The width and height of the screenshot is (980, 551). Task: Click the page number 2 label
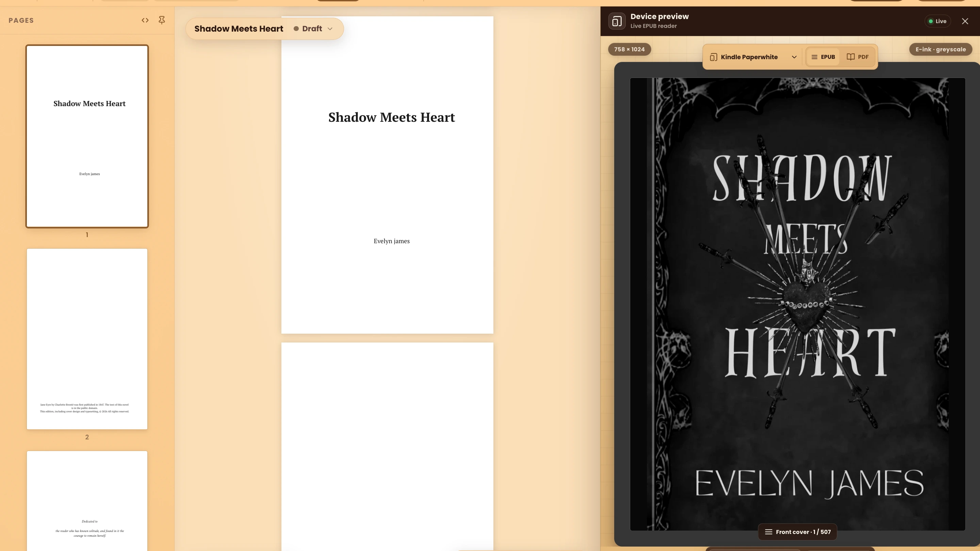87,437
